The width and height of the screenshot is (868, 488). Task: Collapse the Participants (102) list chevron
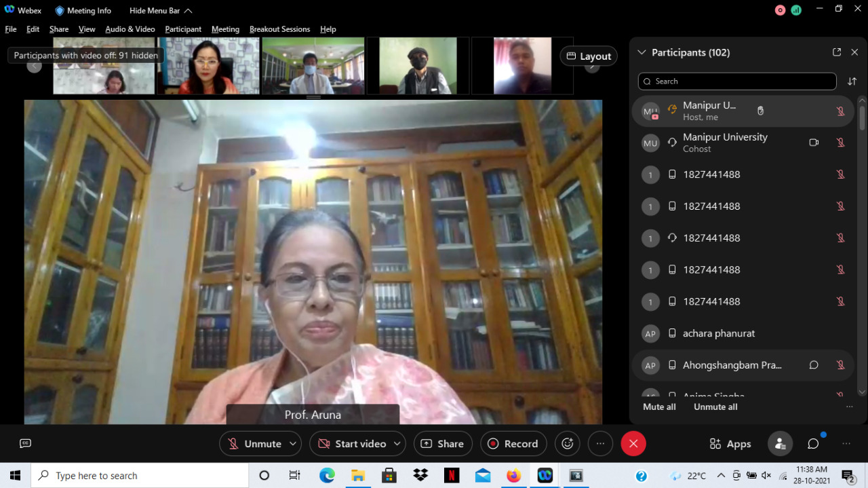642,52
